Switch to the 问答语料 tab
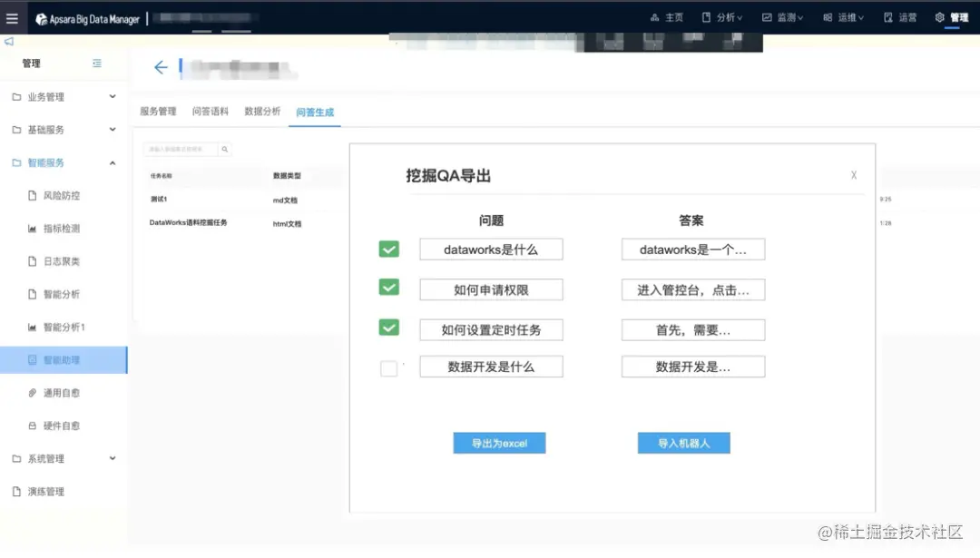The width and height of the screenshot is (980, 558). pos(210,112)
